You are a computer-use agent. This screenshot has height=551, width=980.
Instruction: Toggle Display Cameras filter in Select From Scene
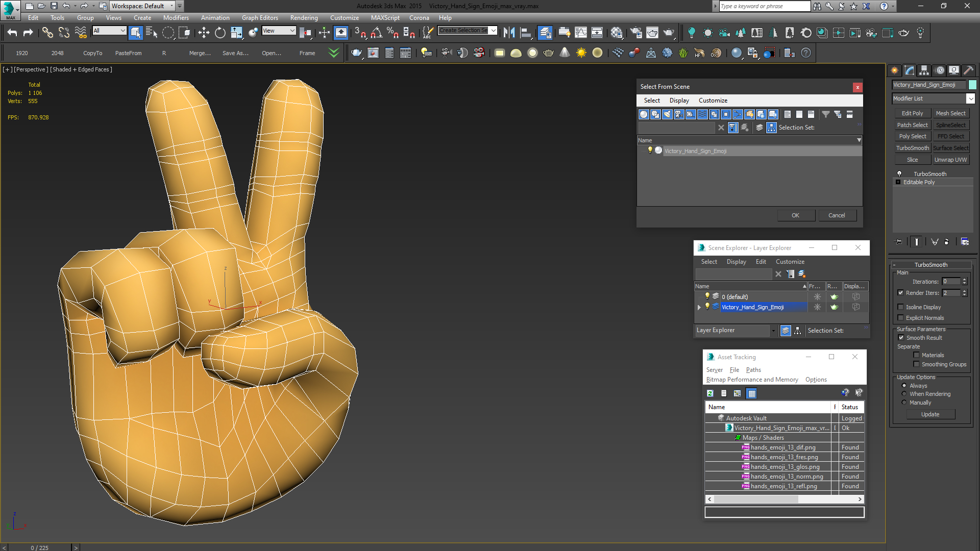point(679,114)
